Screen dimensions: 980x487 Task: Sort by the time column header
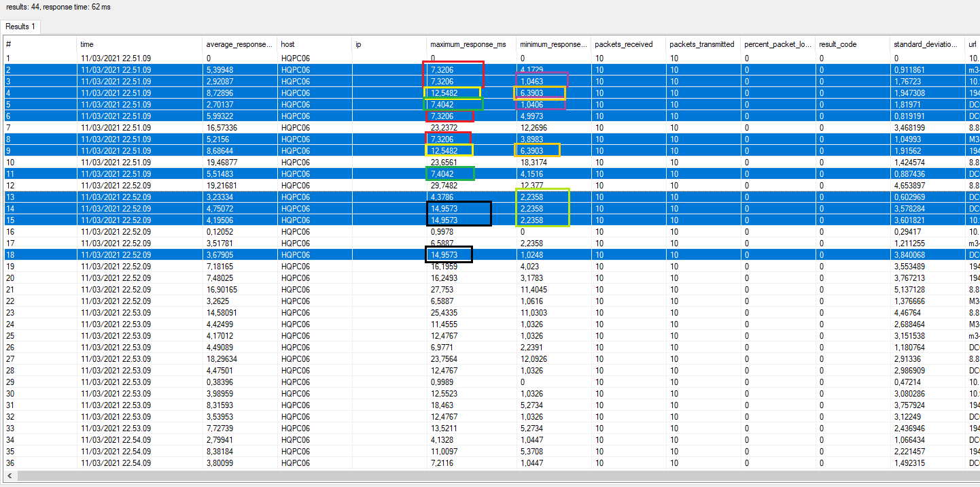click(139, 44)
